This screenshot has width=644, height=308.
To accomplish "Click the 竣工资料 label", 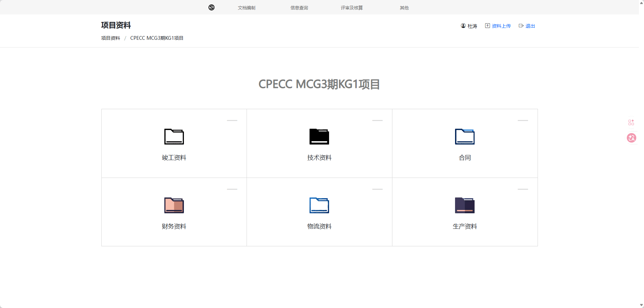I will pos(174,157).
